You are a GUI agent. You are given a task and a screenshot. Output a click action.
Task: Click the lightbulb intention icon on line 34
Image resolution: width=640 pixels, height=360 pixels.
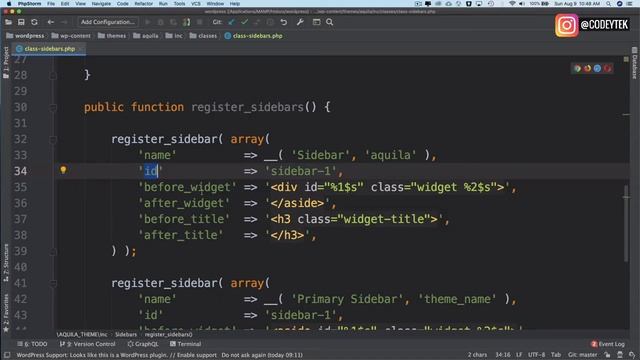point(63,170)
